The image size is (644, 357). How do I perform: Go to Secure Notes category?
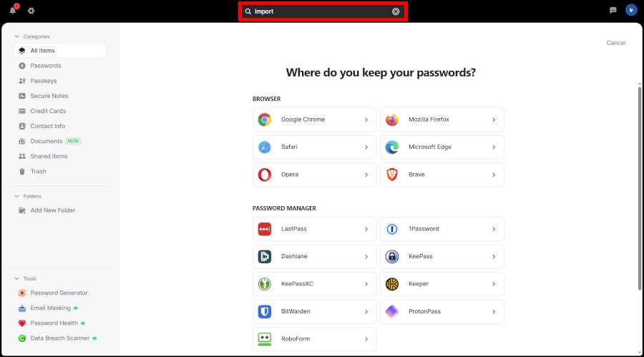(x=49, y=96)
